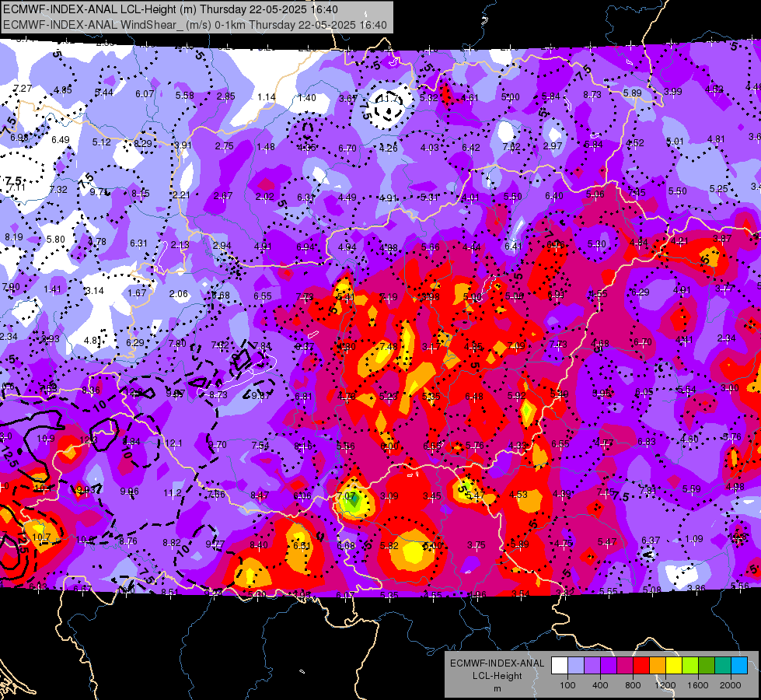Click the wind shear value 8.82
Image resolution: width=761 pixels, height=700 pixels.
pos(172,543)
